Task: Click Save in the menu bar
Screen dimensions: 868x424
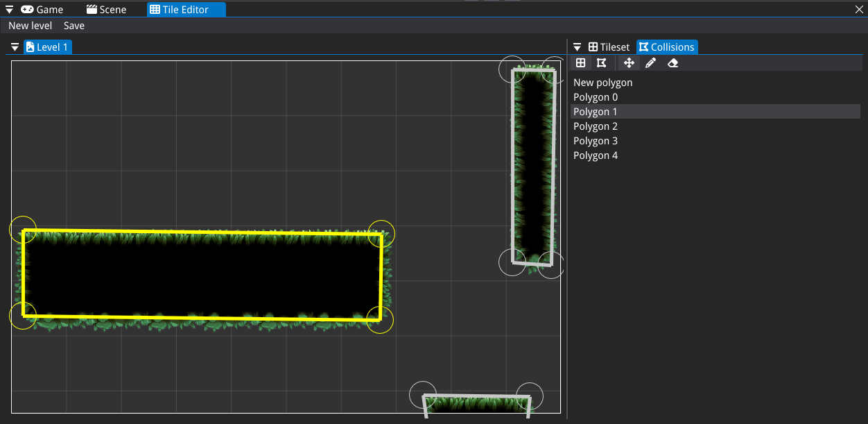Action: pos(74,26)
